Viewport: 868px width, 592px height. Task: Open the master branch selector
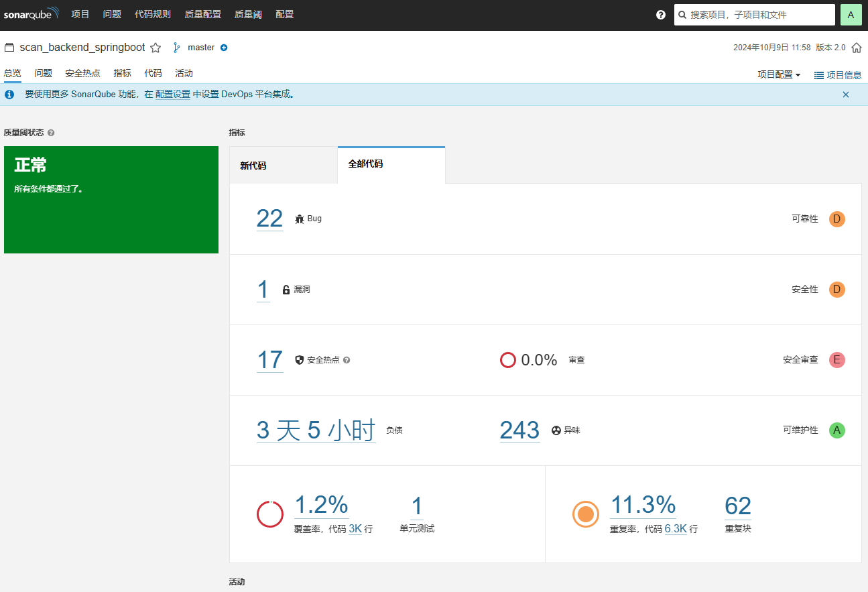tap(200, 48)
